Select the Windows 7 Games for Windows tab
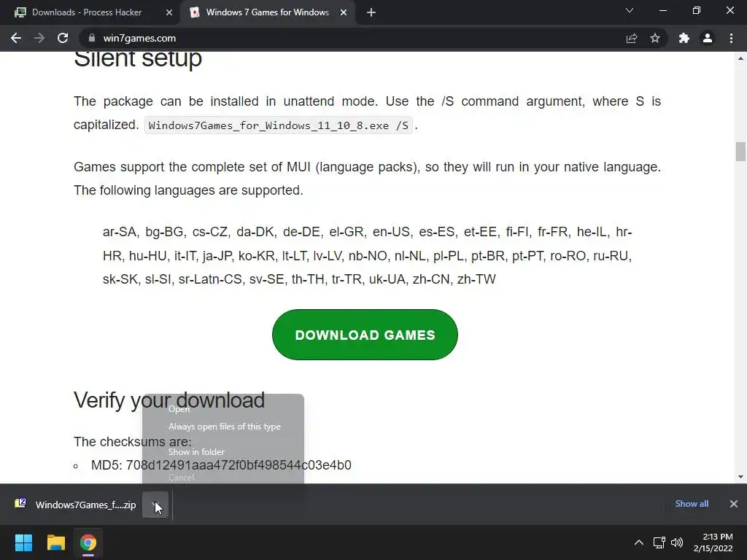This screenshot has width=747, height=560. coord(267,12)
